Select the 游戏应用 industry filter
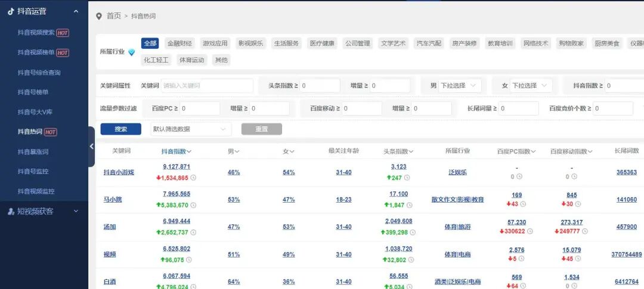The height and width of the screenshot is (289, 644). (215, 43)
